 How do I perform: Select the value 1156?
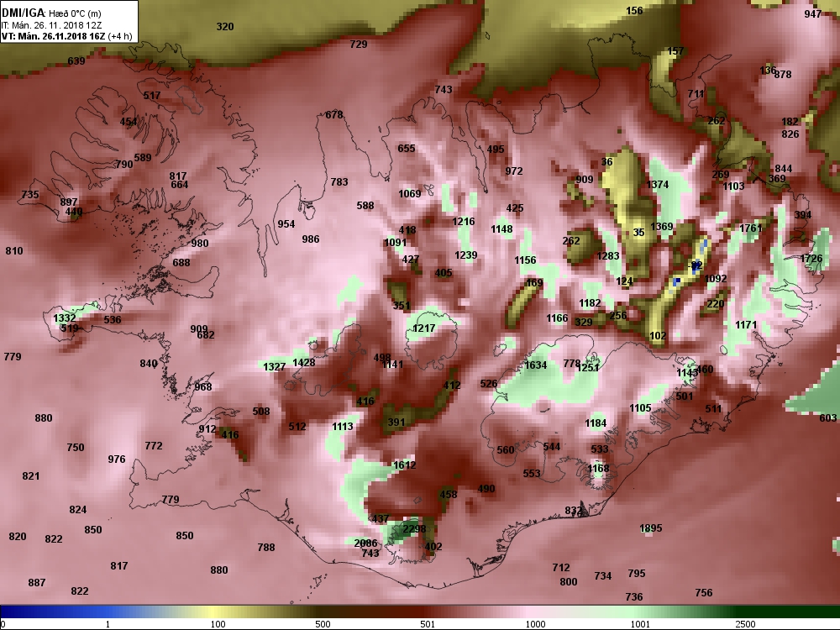(525, 260)
